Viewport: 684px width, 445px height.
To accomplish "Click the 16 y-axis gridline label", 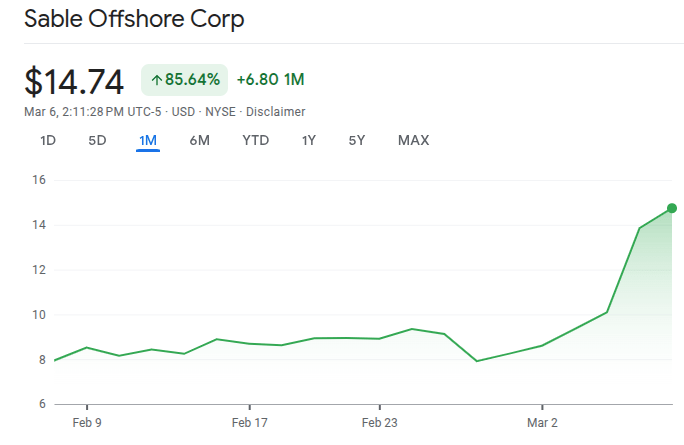I will [38, 180].
